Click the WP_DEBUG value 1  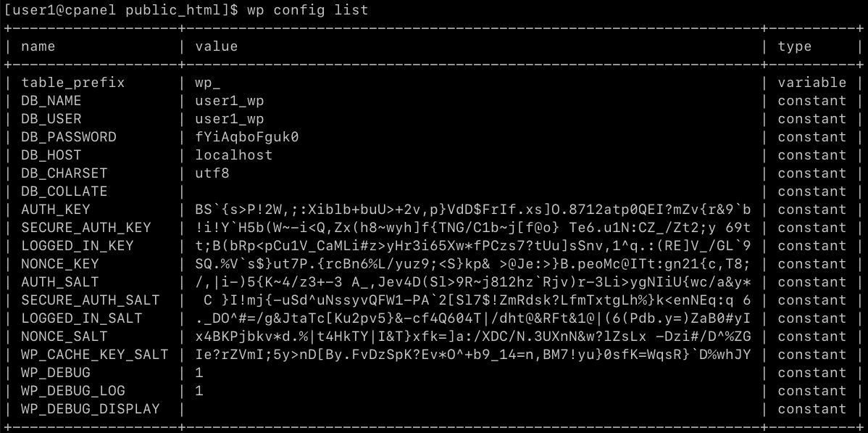point(199,373)
